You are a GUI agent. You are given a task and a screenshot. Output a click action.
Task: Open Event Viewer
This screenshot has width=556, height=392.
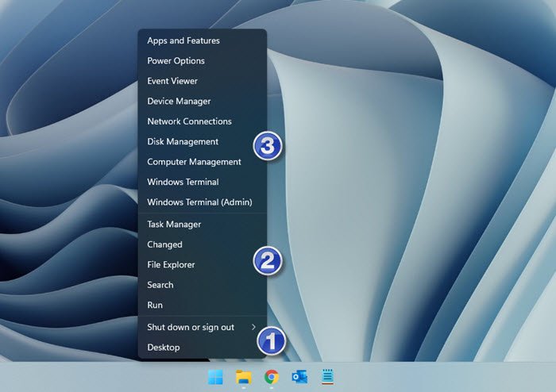coord(172,81)
